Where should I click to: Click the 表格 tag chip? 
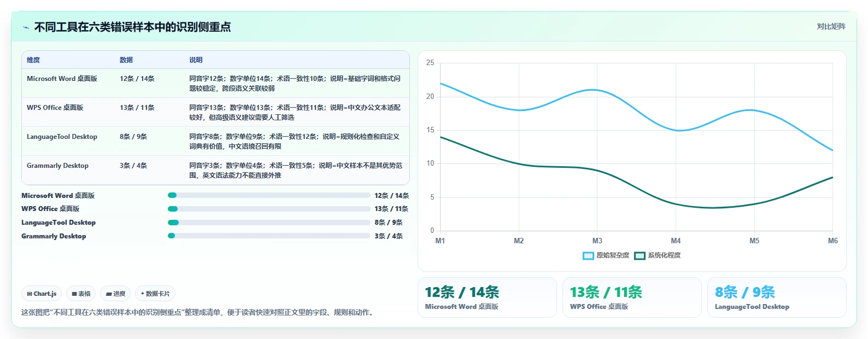click(81, 294)
